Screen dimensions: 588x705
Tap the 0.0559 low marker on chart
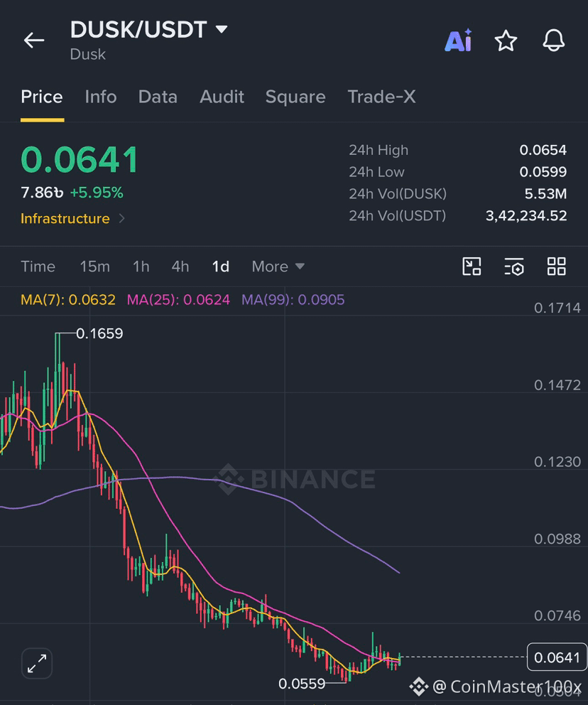tap(302, 684)
